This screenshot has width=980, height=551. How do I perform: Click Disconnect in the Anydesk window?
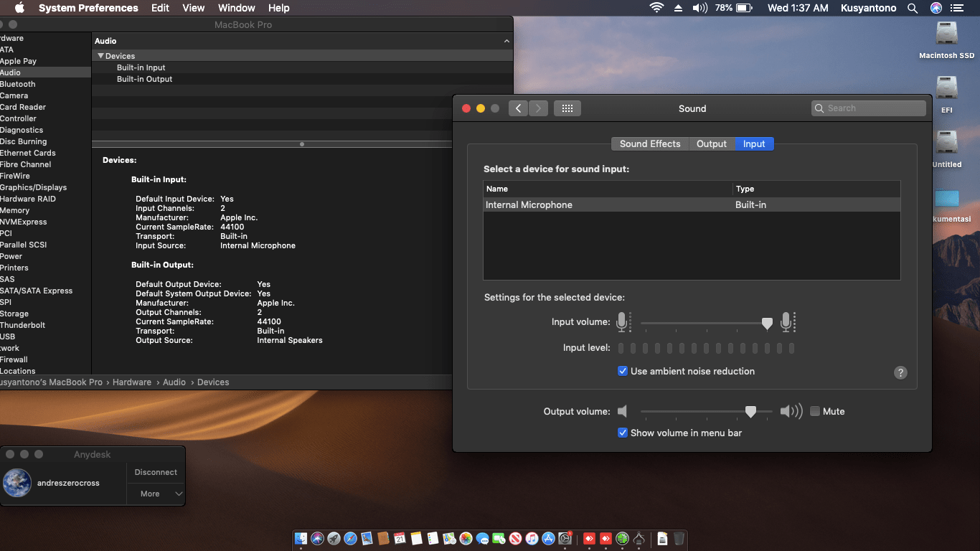click(x=156, y=472)
